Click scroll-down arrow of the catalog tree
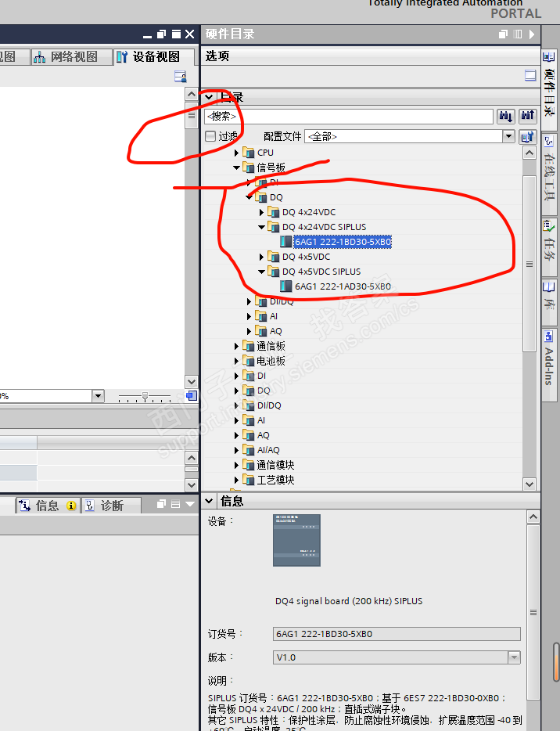 coord(529,484)
